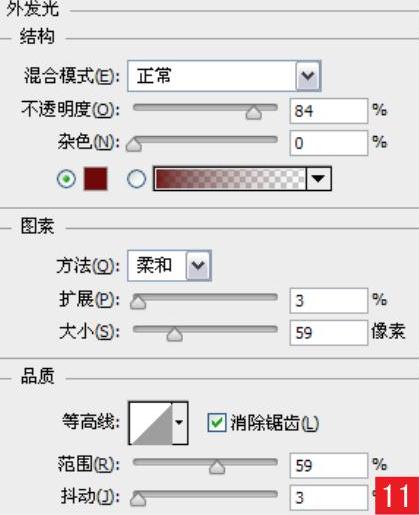This screenshot has height=515, width=419.
Task: Click the 杂色 noise slider handle
Action: click(134, 145)
